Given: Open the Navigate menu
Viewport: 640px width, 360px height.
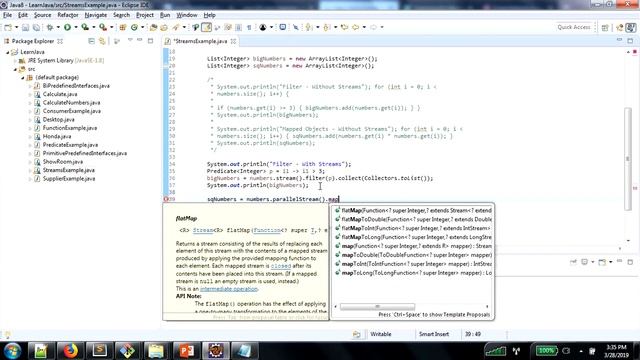Looking at the screenshot, I should [x=96, y=15].
